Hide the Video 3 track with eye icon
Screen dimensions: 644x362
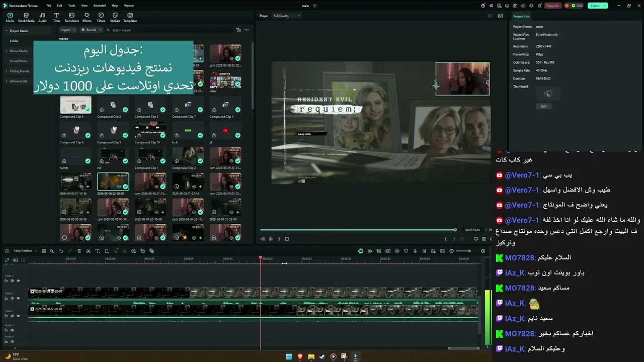(18, 281)
